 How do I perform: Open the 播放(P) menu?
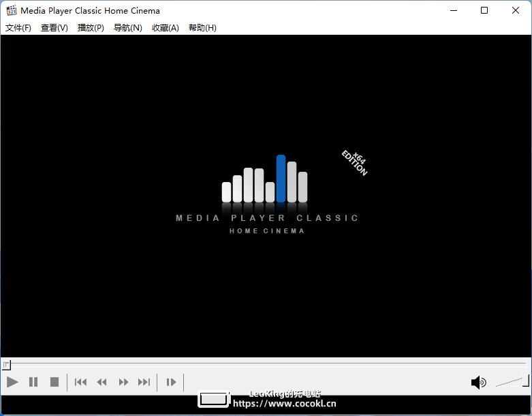pos(91,28)
